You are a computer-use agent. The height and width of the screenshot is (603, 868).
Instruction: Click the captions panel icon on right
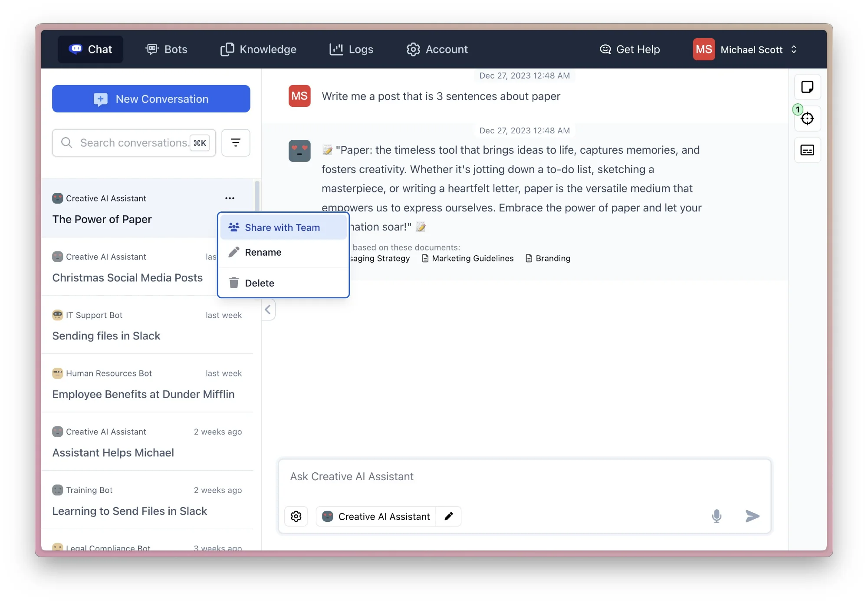807,150
